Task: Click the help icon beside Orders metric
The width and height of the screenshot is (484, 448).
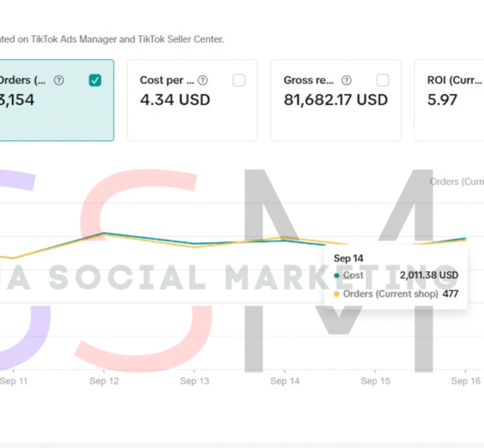Action: 58,81
